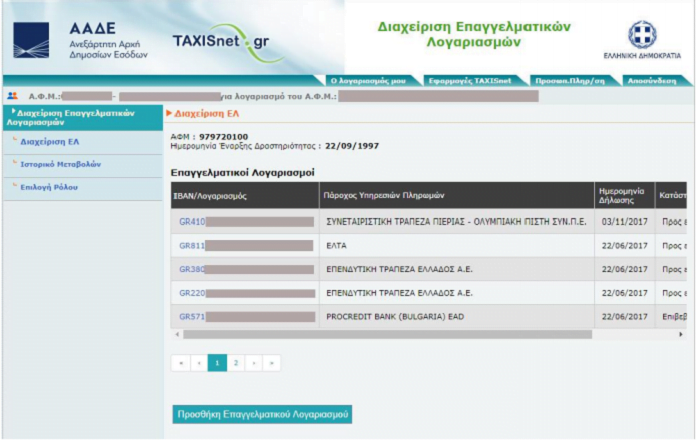Open the Ο λογαριασμός μου tab
This screenshot has width=700, height=440.
click(368, 81)
